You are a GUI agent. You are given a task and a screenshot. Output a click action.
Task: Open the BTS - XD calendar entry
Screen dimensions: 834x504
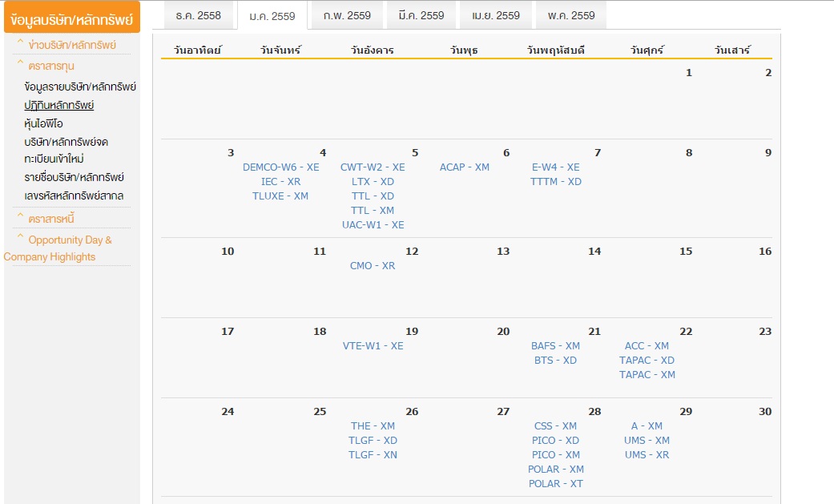coord(556,361)
